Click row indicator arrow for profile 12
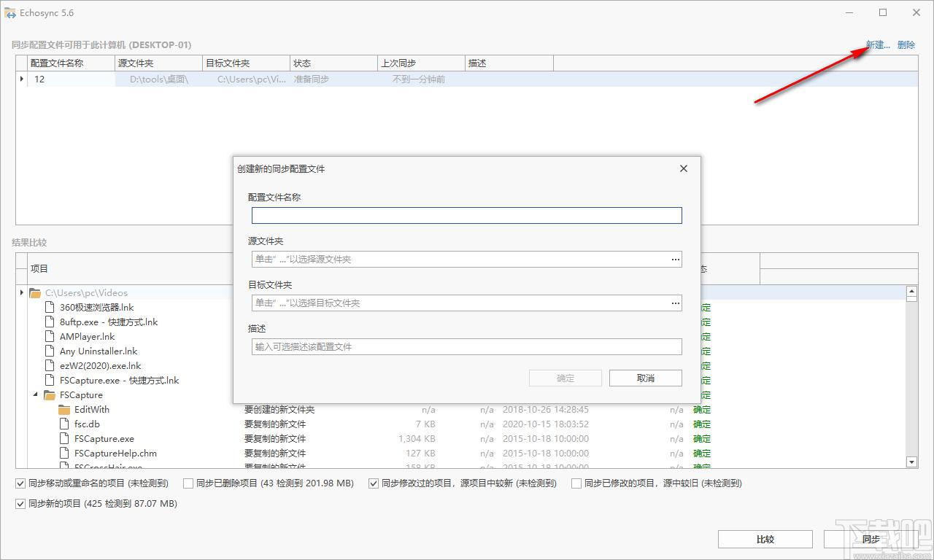Viewport: 934px width, 560px height. 21,79
